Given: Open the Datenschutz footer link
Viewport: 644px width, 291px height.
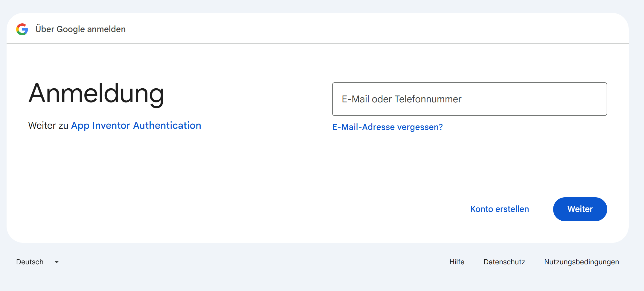Looking at the screenshot, I should (504, 262).
